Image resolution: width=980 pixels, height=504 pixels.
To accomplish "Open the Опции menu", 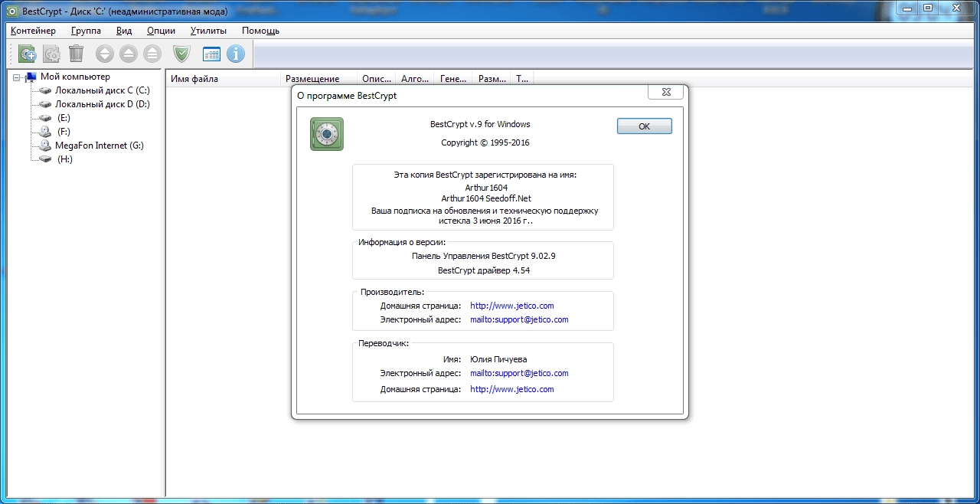I will [x=161, y=31].
